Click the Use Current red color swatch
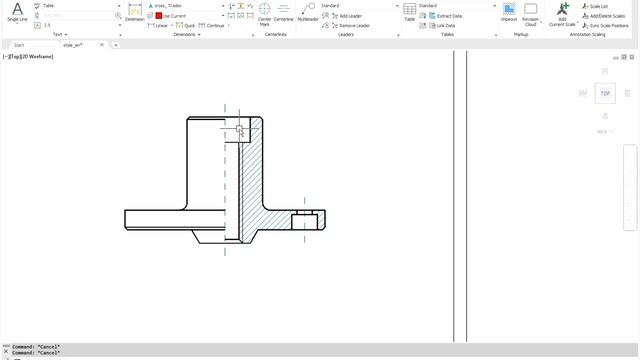 [159, 16]
